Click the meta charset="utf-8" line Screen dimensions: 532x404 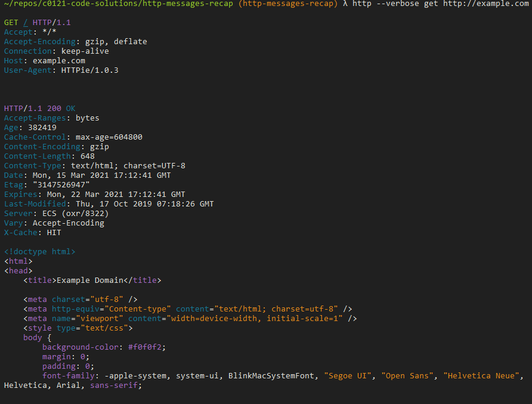coord(81,300)
